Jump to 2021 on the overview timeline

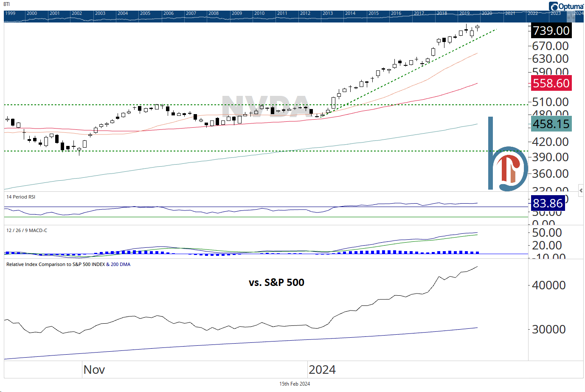point(510,13)
